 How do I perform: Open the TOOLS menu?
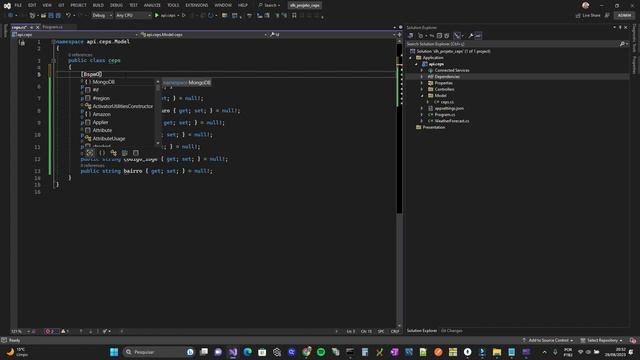pos(173,5)
